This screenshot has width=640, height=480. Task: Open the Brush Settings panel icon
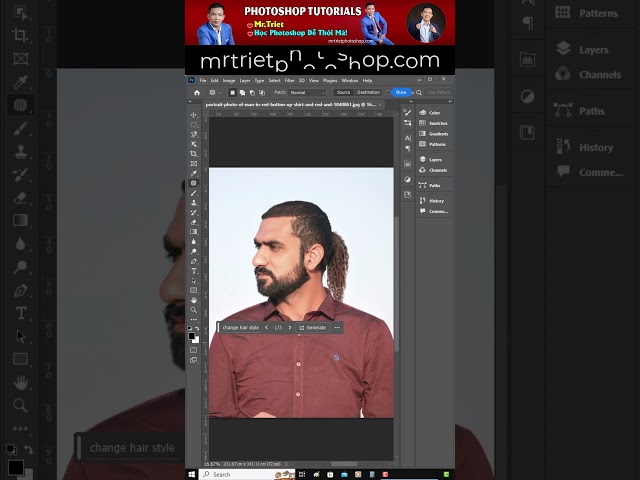(x=407, y=113)
